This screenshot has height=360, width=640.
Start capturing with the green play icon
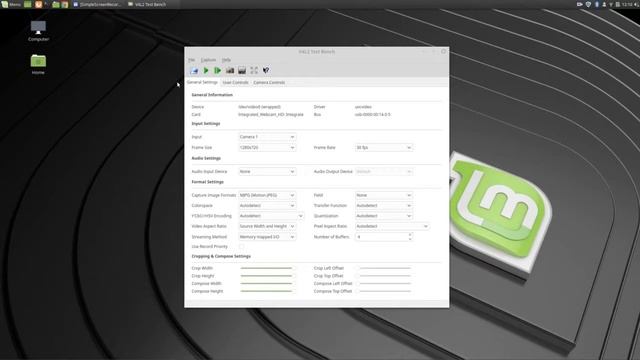click(206, 71)
